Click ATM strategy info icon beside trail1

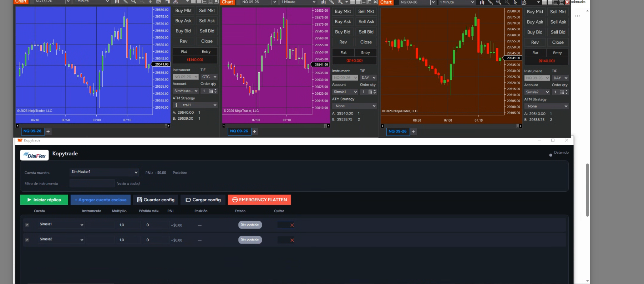[176, 105]
